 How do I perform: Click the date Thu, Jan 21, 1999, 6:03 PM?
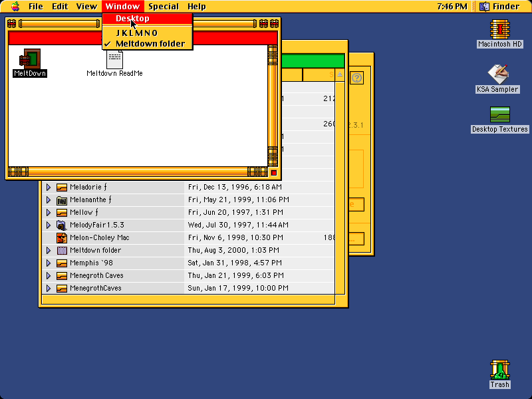(x=236, y=275)
